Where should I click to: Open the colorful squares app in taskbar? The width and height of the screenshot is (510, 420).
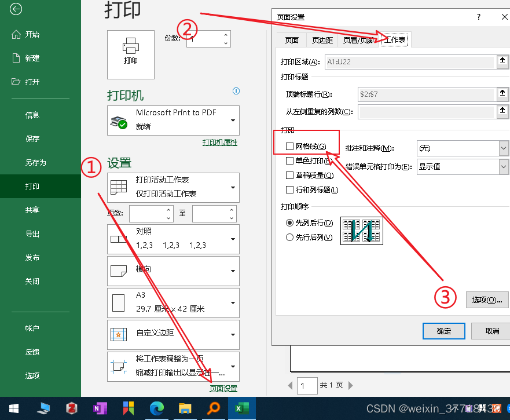[x=129, y=408]
